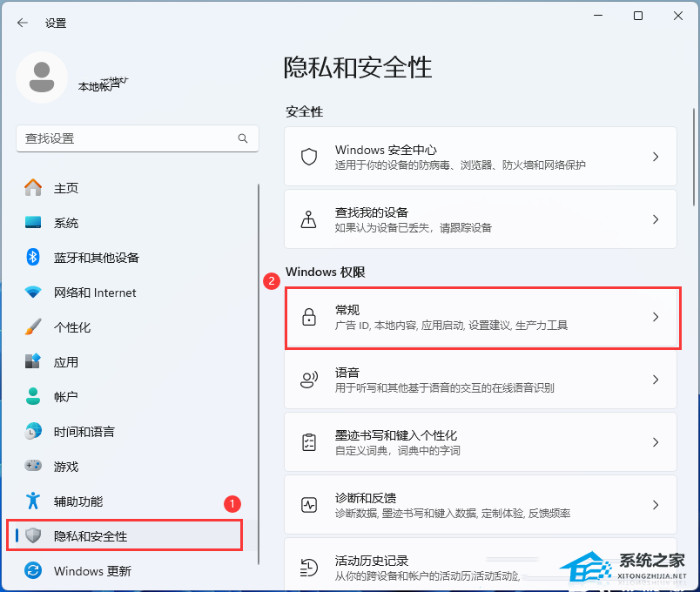The width and height of the screenshot is (700, 592).
Task: Click the back arrow icon
Action: click(23, 23)
